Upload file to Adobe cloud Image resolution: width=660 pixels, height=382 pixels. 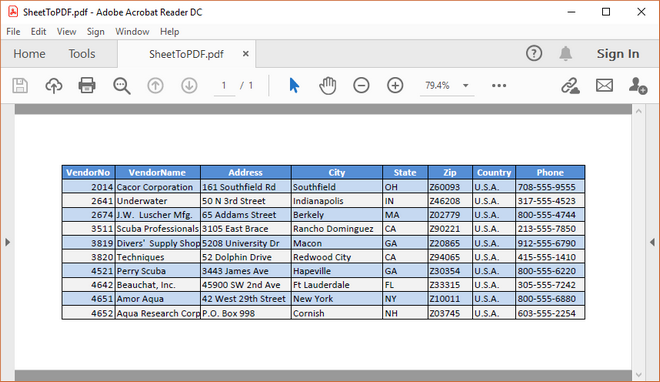(x=53, y=85)
